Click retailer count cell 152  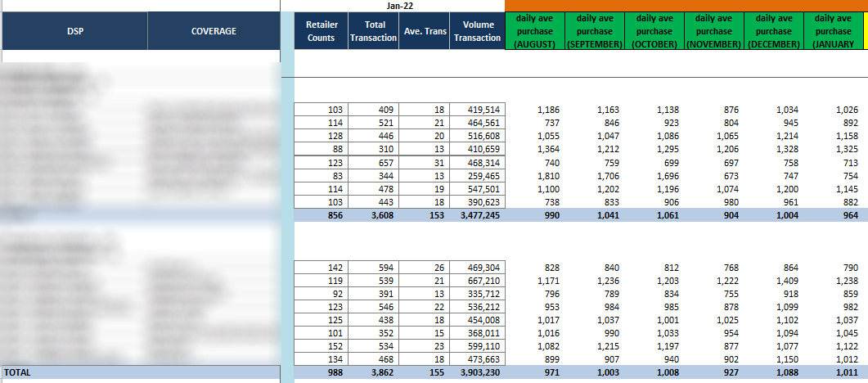pos(321,346)
